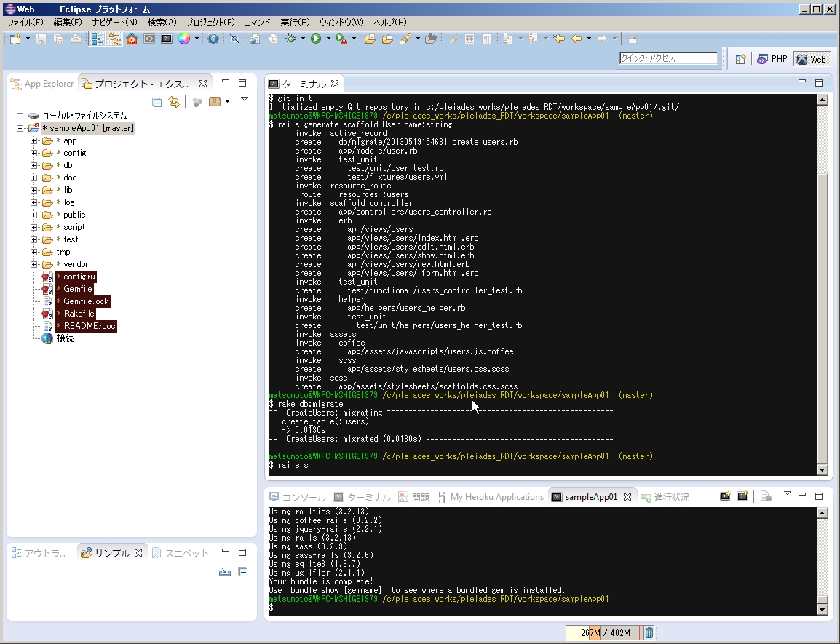Expand the db folder
The height and width of the screenshot is (644, 840).
pos(33,165)
